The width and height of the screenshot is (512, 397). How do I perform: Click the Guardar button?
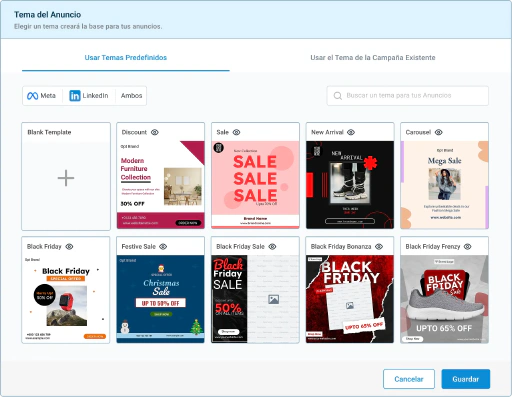pyautogui.click(x=466, y=379)
